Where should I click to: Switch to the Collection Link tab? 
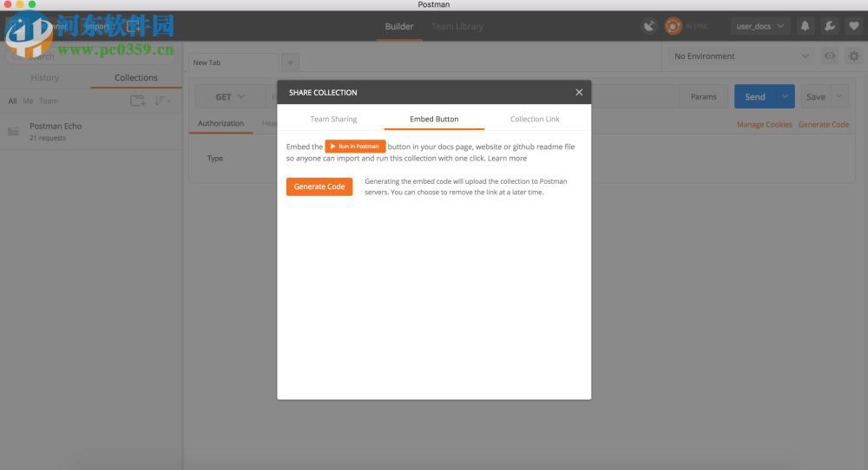535,119
